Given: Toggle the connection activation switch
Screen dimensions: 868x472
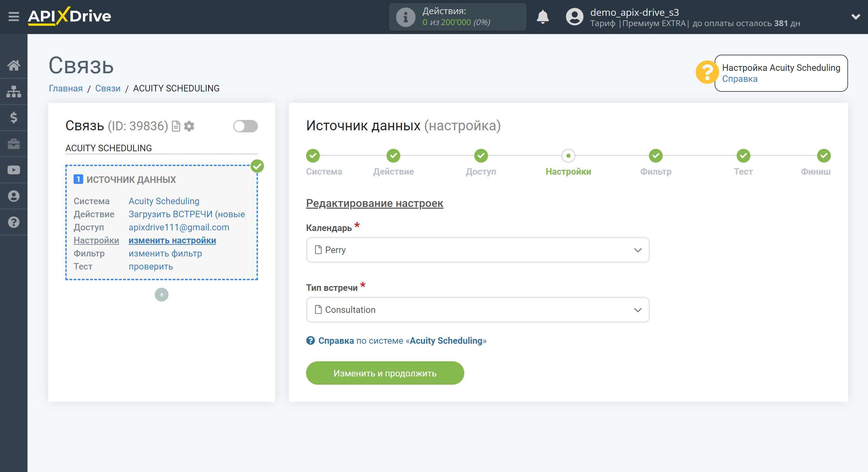Looking at the screenshot, I should [245, 125].
